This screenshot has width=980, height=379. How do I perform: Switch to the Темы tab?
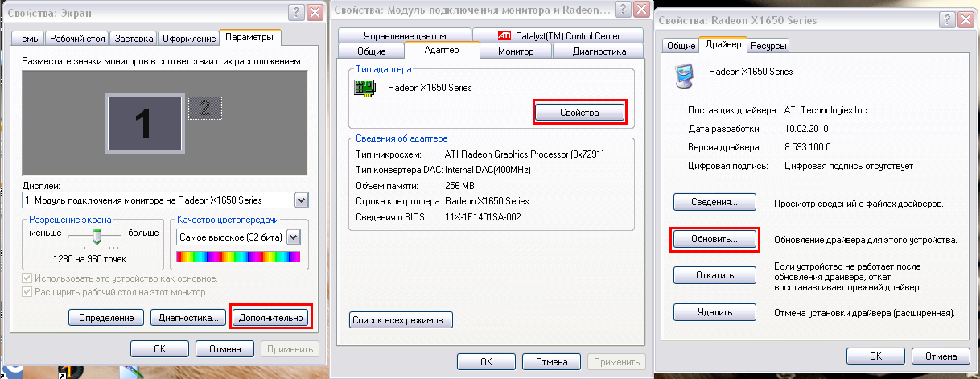(x=28, y=39)
